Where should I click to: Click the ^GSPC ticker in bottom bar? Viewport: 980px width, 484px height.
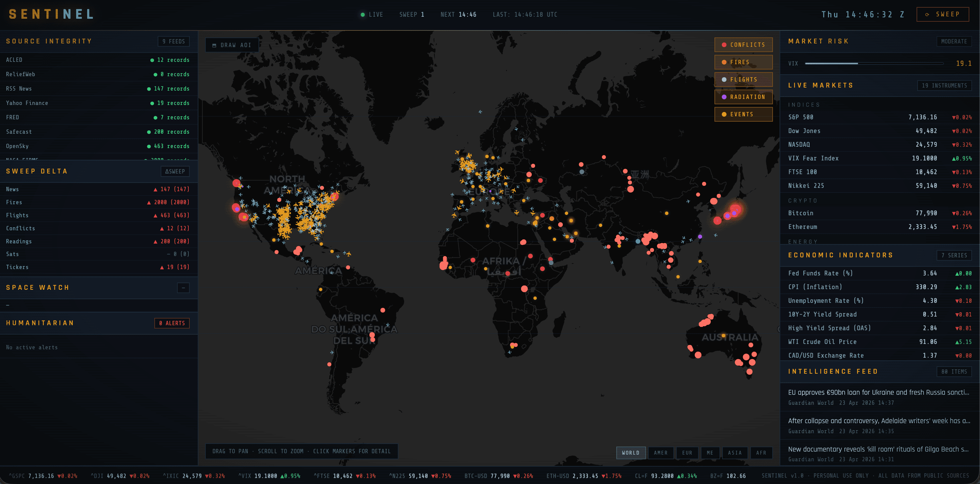[43, 476]
